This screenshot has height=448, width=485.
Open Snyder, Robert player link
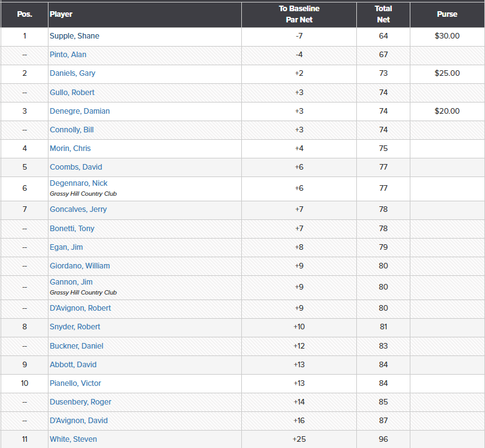[75, 327]
